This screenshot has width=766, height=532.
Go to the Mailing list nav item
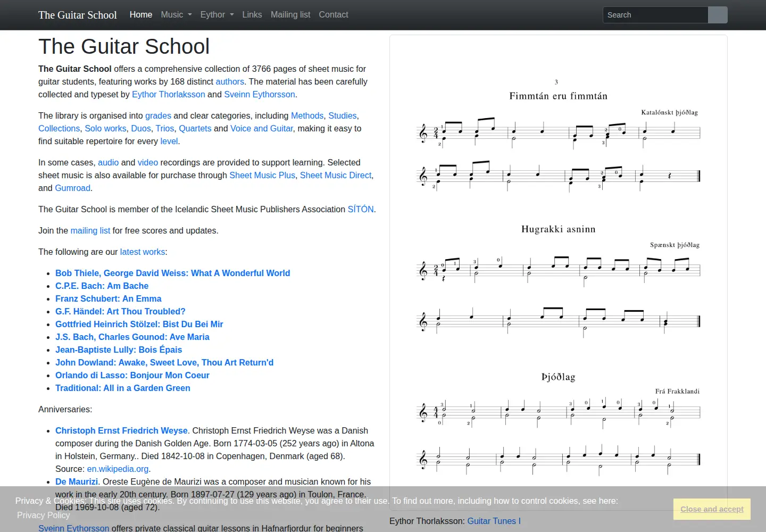pyautogui.click(x=290, y=15)
